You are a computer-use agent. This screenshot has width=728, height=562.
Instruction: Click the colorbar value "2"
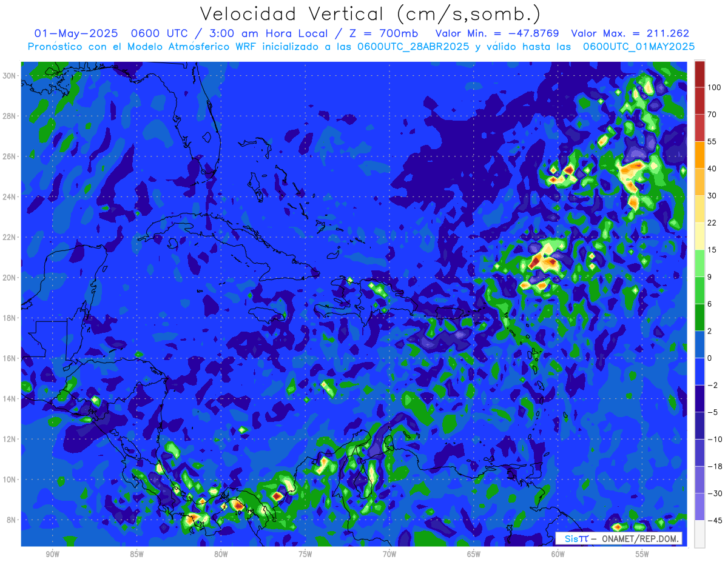pyautogui.click(x=710, y=331)
